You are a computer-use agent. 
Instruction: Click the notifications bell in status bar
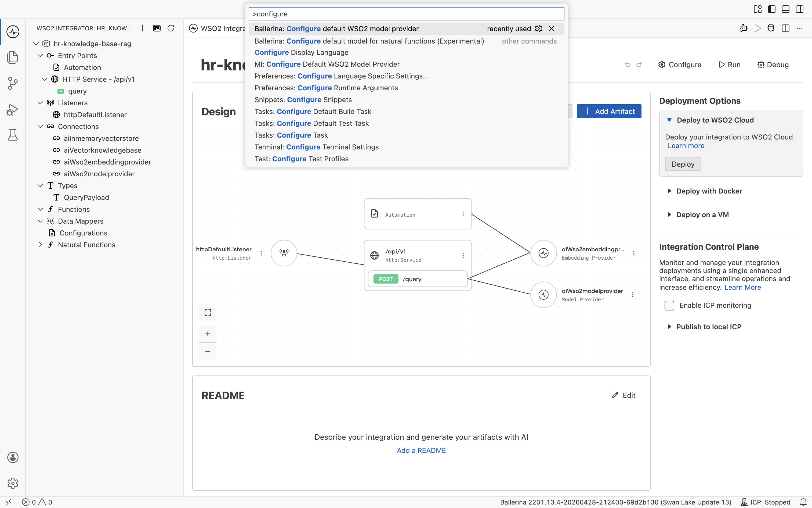[803, 502]
